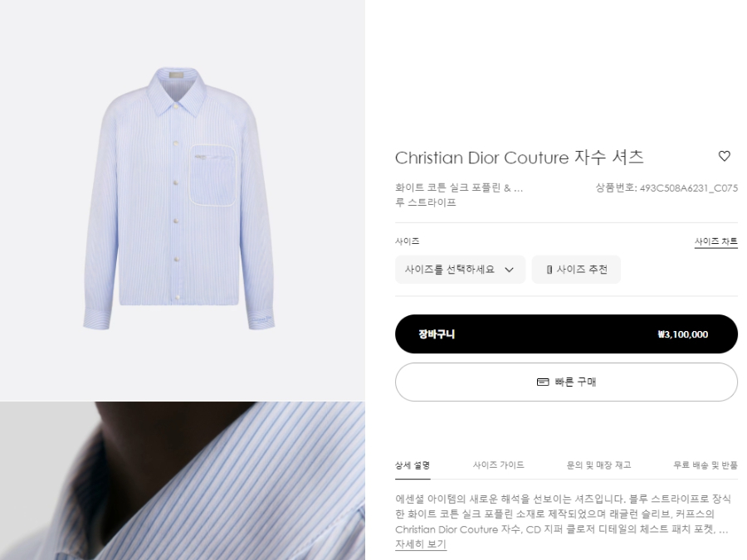Click the product title Christian Dior Couture 자수 셔츠
The image size is (747, 560).
[x=520, y=157]
